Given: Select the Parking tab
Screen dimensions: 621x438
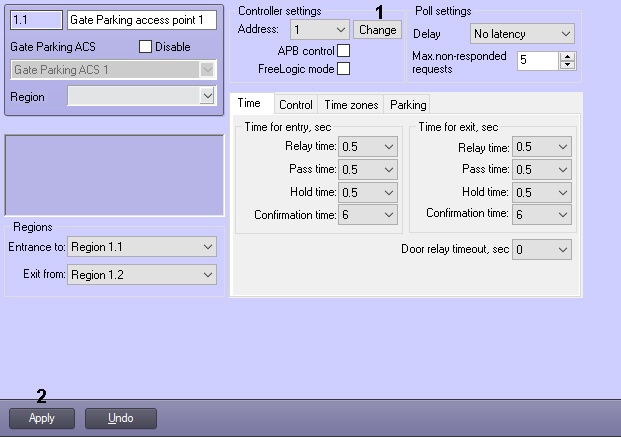Looking at the screenshot, I should (407, 104).
